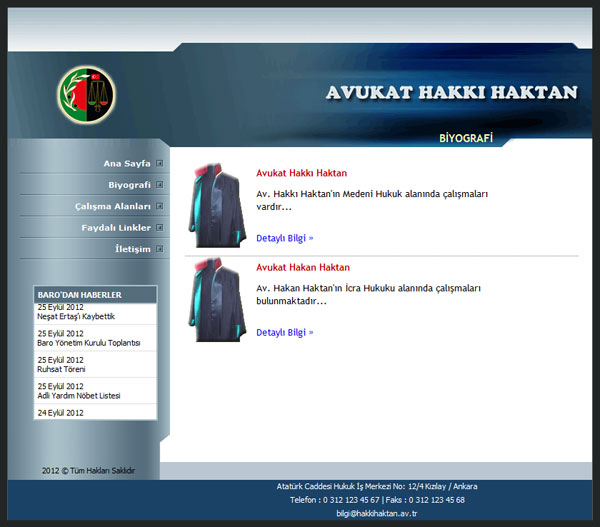The image size is (600, 527).
Task: Select the Faydalı Linkler menu item
Action: coord(116,228)
